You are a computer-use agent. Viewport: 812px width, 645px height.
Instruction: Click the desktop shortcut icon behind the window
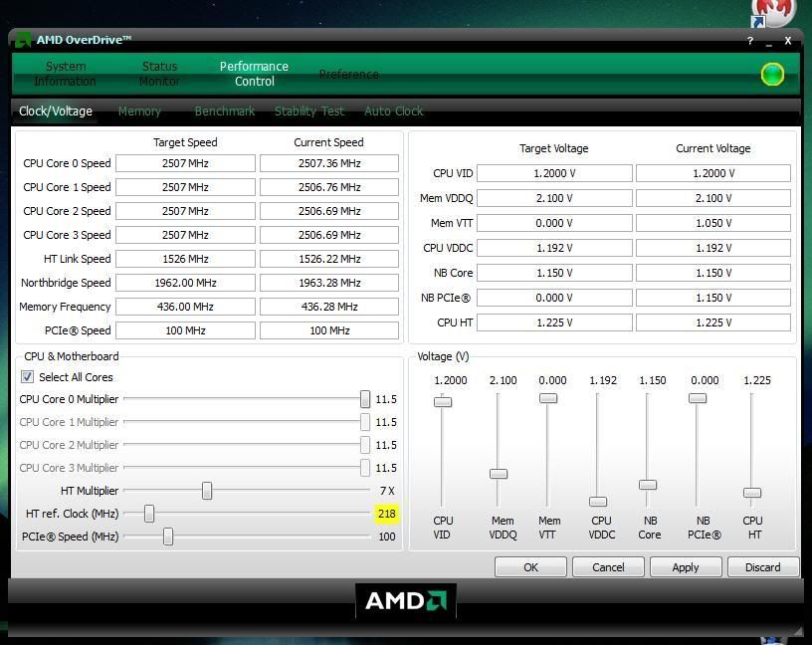tap(773, 13)
